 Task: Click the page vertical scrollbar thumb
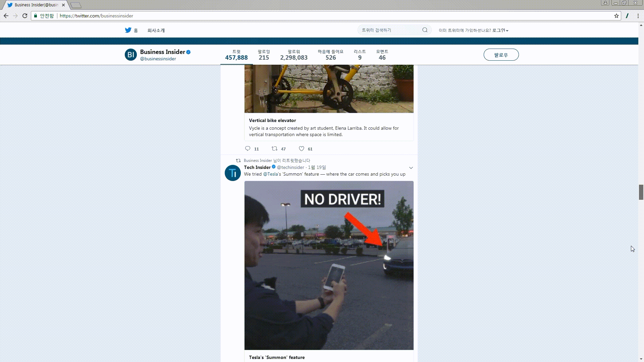641,192
